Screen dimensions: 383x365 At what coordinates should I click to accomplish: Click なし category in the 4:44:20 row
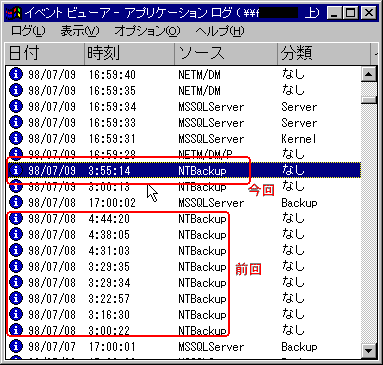[293, 218]
